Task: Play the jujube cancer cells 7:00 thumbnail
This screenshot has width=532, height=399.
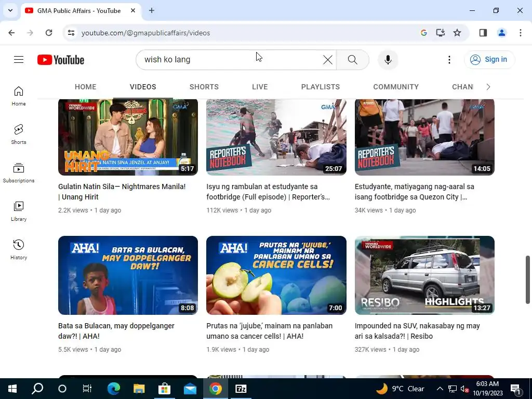Action: click(x=276, y=275)
